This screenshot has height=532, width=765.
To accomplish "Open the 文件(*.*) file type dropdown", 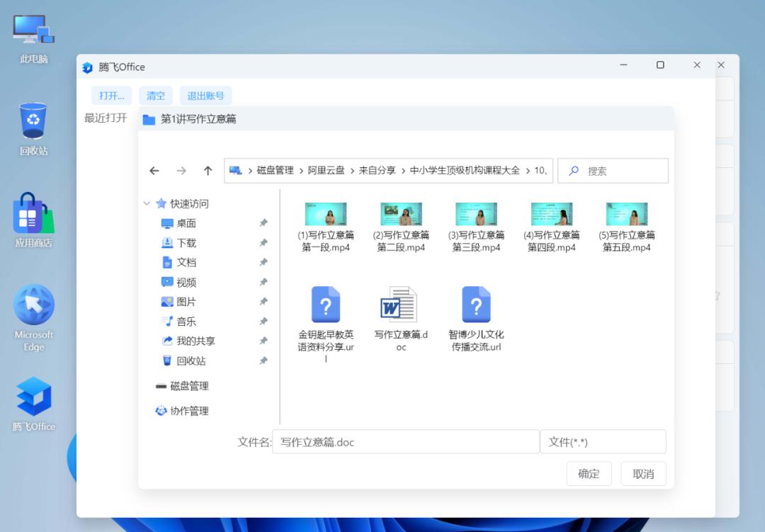I will coord(603,441).
